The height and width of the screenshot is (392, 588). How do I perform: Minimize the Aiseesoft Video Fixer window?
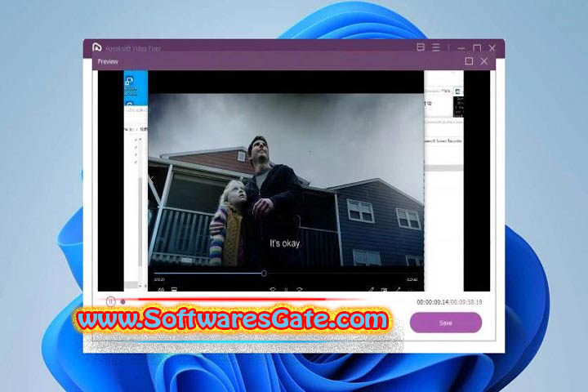pyautogui.click(x=461, y=48)
